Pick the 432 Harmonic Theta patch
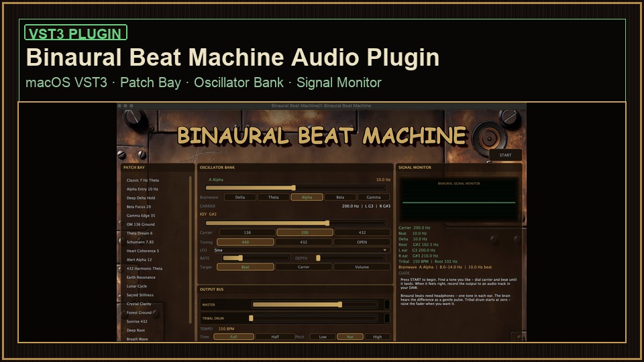644x362 pixels. pos(144,268)
